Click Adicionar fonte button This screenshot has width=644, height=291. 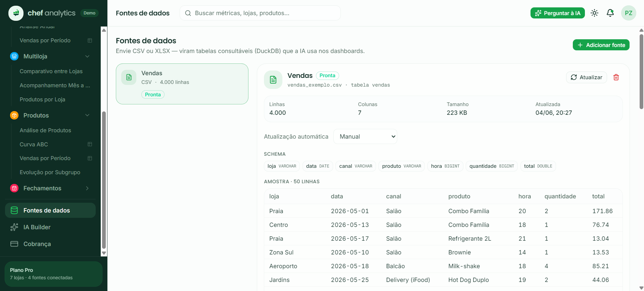[601, 45]
